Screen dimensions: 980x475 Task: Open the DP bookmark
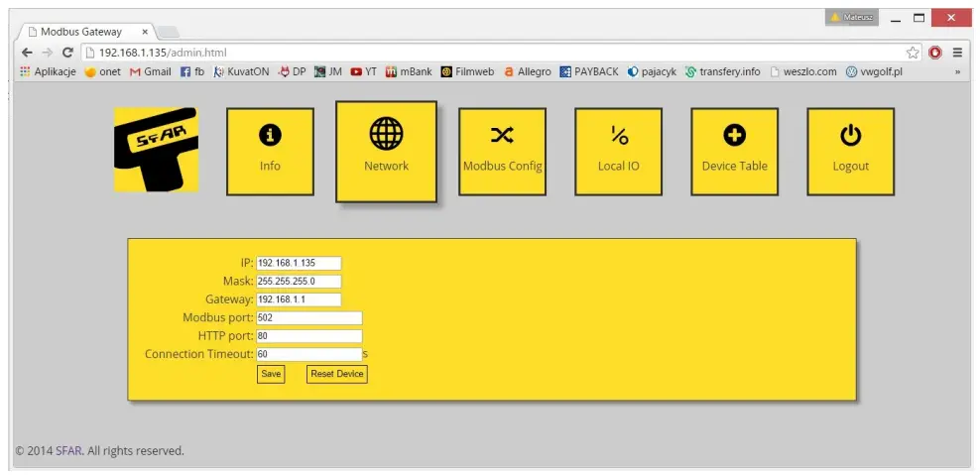point(292,71)
